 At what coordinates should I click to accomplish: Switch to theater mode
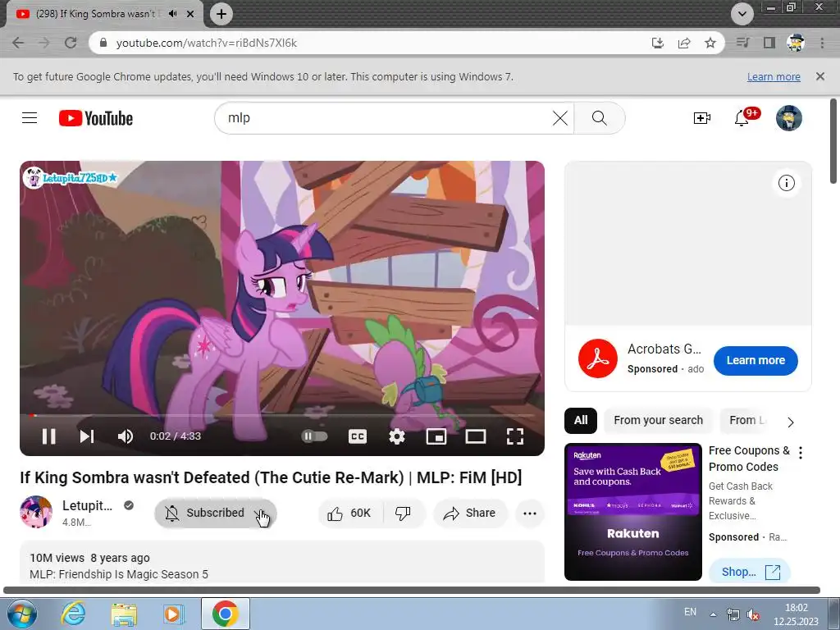(475, 436)
